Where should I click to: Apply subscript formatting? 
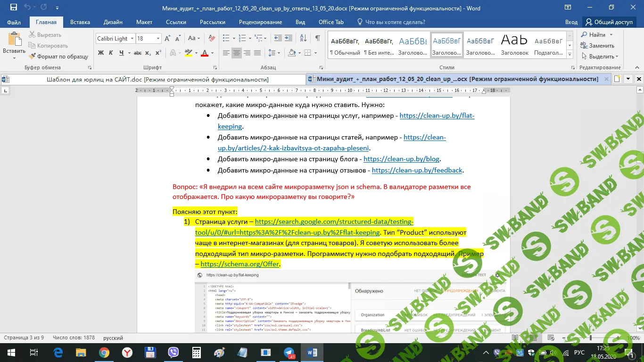click(x=148, y=53)
